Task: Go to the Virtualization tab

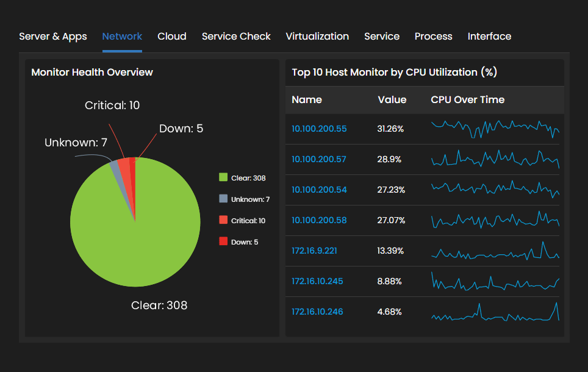Action: pyautogui.click(x=317, y=37)
